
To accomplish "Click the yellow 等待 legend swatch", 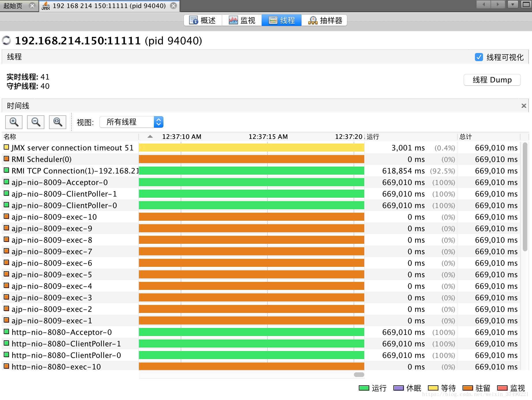I will tap(433, 388).
